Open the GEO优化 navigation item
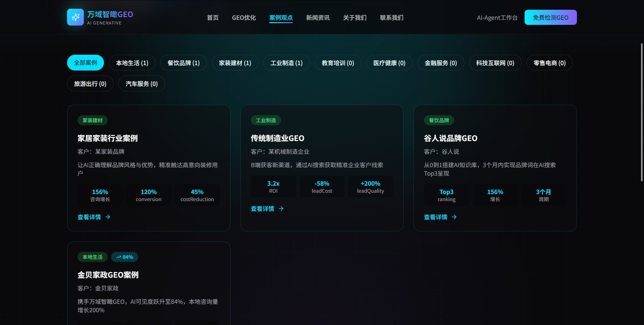Viewport: 644px width, 325px height. pyautogui.click(x=244, y=17)
